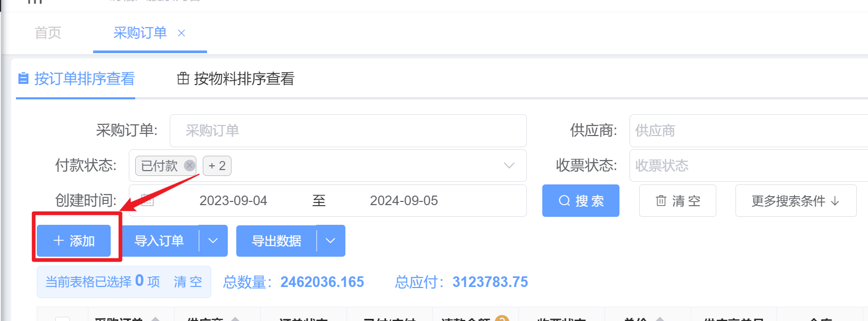This screenshot has height=321, width=868.
Task: Open the dropdown arrow beside 导入订单
Action: tap(213, 241)
